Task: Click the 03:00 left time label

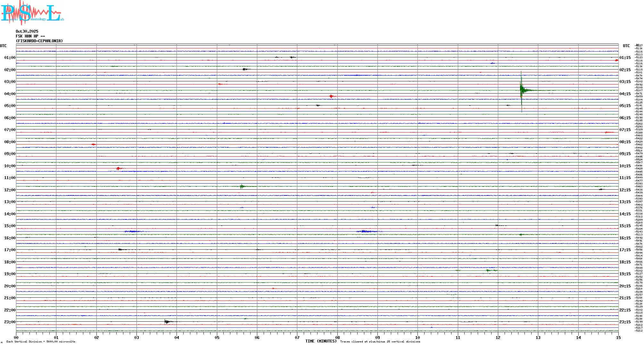Action: 10,82
